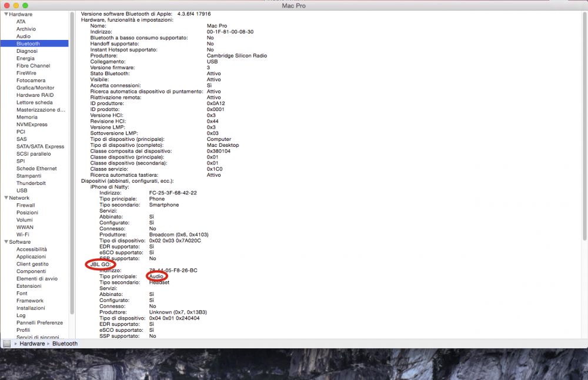Select Memoria in the sidebar

pos(26,117)
